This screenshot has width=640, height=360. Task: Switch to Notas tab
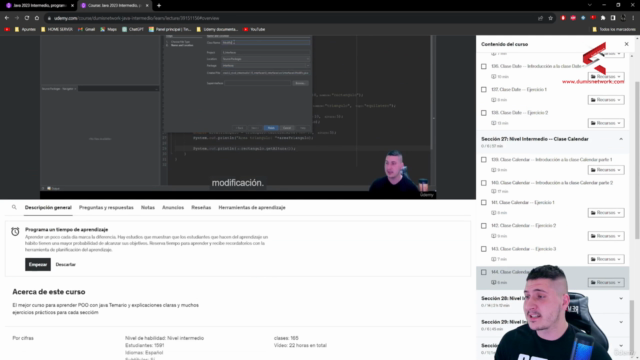tap(148, 207)
